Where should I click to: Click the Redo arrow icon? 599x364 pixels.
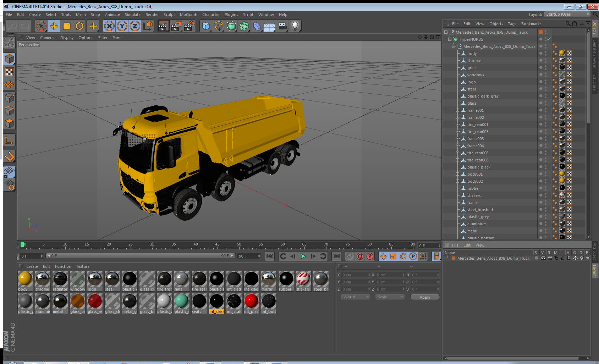(x=25, y=26)
